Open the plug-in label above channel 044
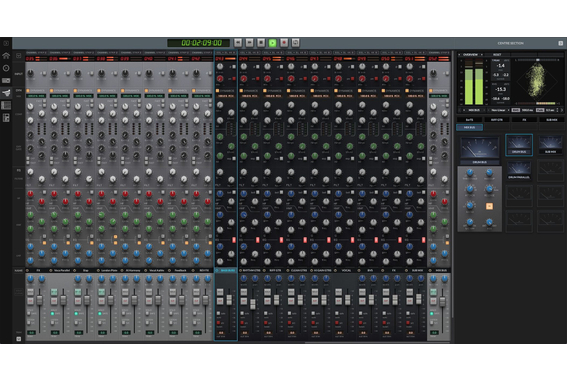Screen dimensions: 567x380 coord(250,53)
